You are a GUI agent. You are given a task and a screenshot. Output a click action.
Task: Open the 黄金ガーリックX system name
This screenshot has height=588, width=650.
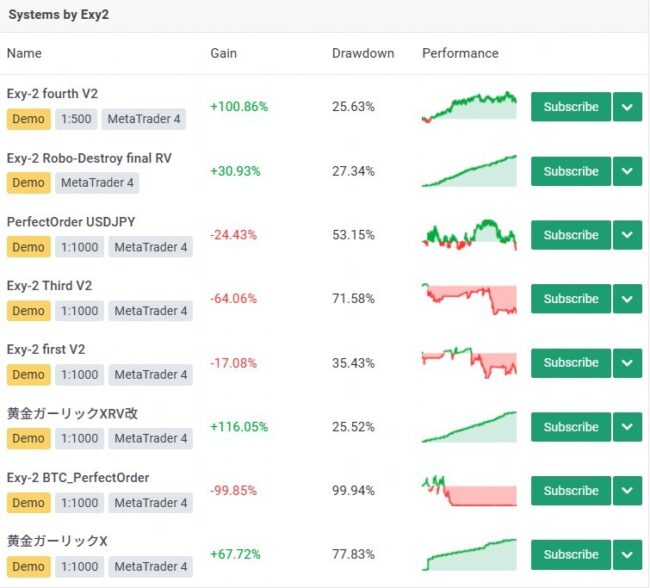(x=57, y=541)
